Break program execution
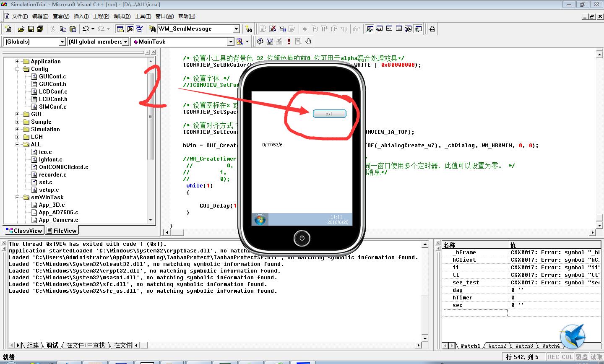 coord(282,29)
